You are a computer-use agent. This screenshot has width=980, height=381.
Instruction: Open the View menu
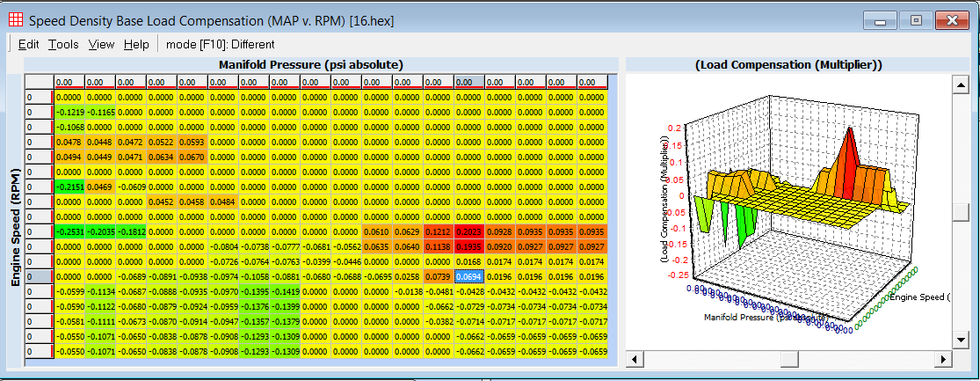tap(101, 44)
